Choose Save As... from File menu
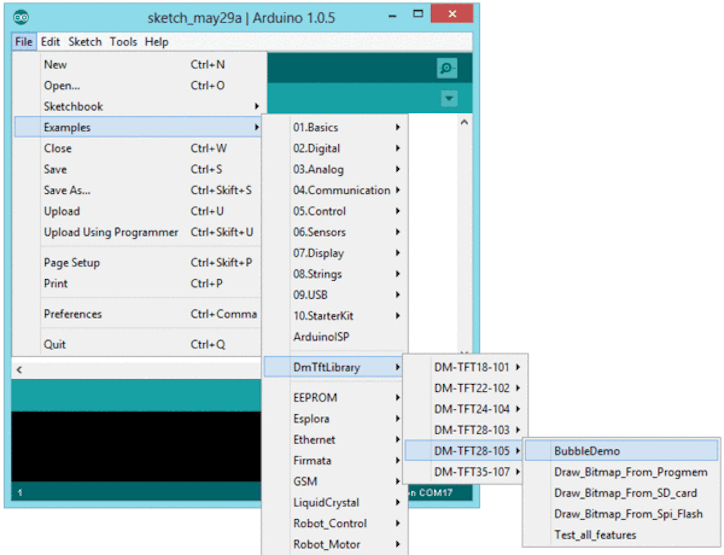 [67, 190]
